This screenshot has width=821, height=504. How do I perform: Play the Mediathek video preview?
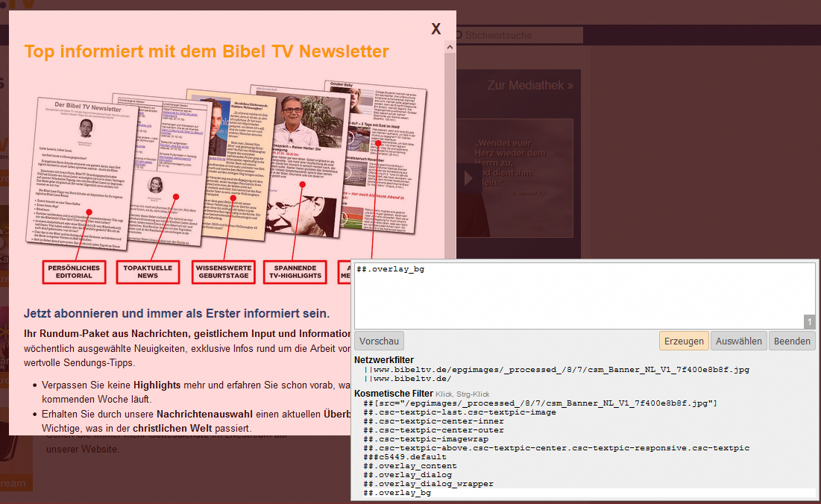click(468, 178)
